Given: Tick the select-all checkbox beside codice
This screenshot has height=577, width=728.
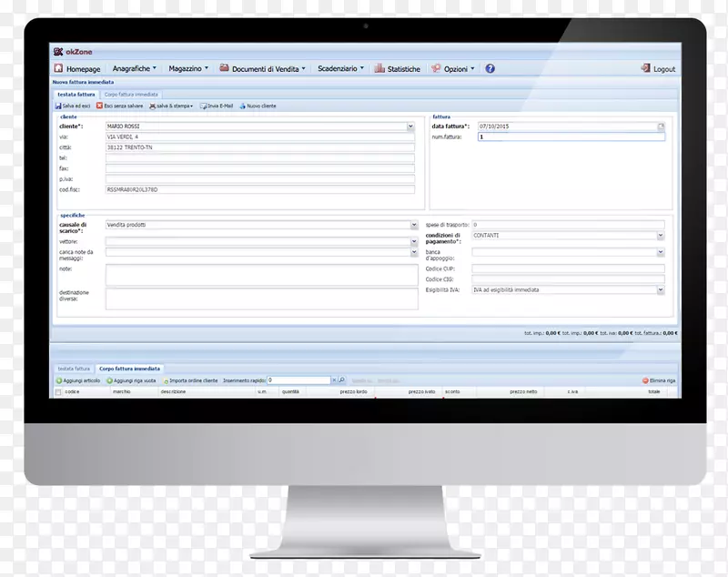Looking at the screenshot, I should tap(58, 392).
